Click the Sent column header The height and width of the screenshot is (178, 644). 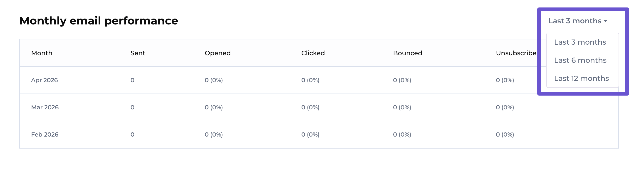tap(138, 53)
